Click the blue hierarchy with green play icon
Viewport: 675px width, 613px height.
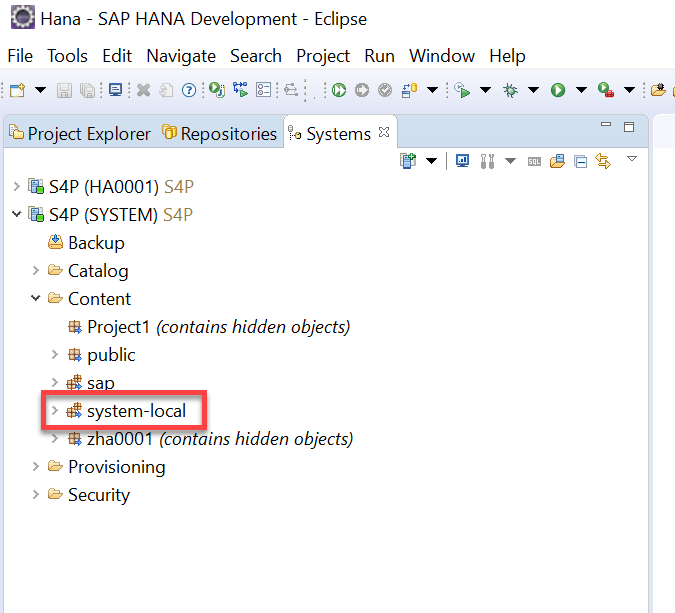[x=240, y=90]
